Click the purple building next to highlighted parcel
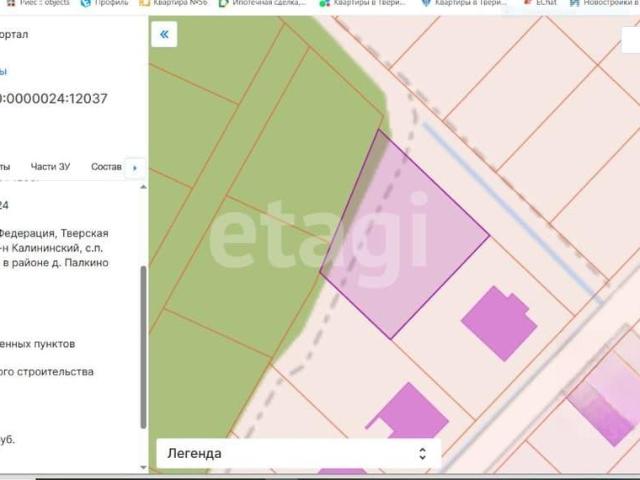The image size is (640, 480). point(499,324)
